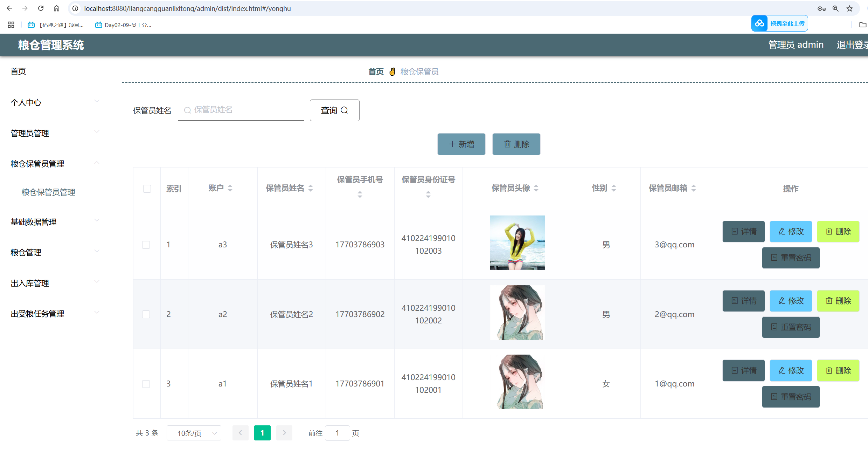Image resolution: width=868 pixels, height=452 pixels.
Task: Sort by 账户 column sort arrows
Action: tap(230, 188)
